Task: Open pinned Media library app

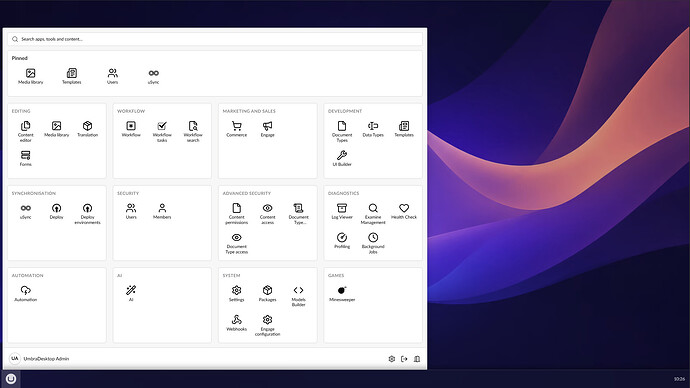Action: (x=30, y=76)
